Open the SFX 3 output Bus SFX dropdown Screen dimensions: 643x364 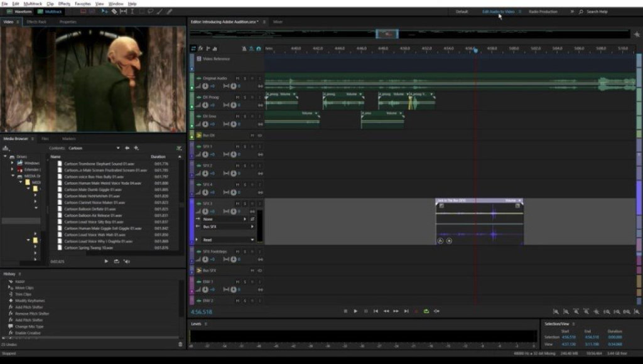click(227, 227)
